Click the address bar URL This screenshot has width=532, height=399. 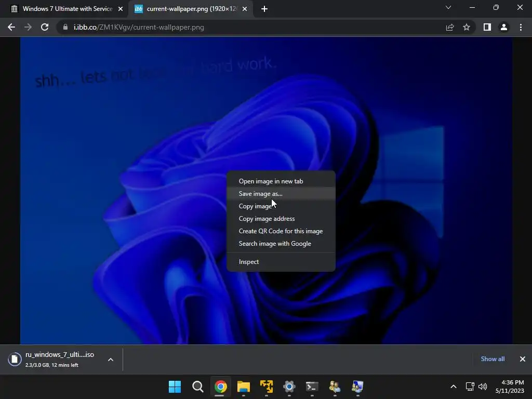pos(139,27)
